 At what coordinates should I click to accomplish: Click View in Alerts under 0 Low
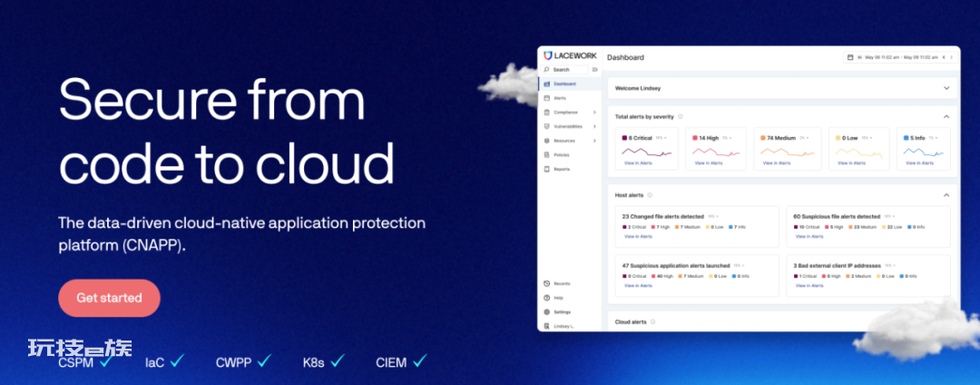click(x=851, y=163)
